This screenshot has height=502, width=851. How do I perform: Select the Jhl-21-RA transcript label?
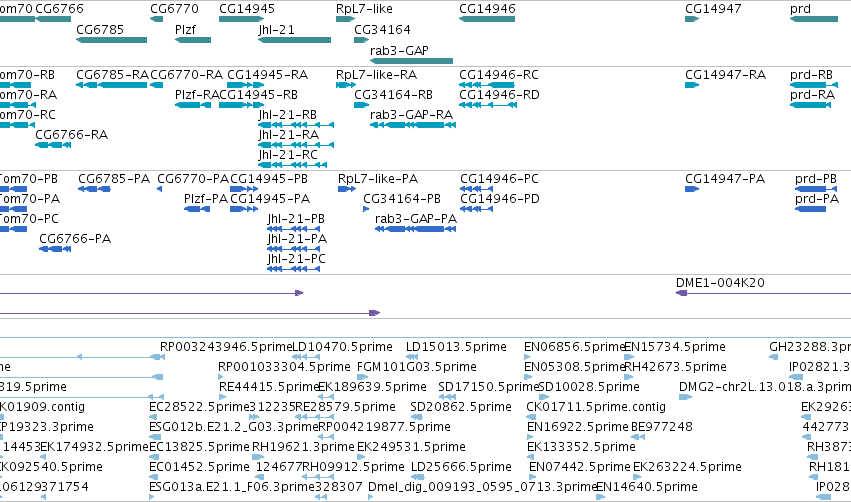click(289, 135)
